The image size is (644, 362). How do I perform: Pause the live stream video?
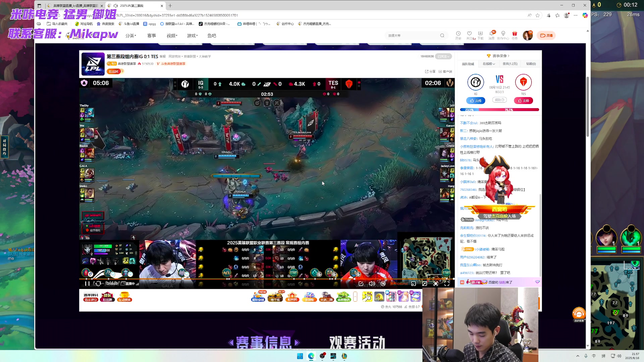[x=87, y=284]
